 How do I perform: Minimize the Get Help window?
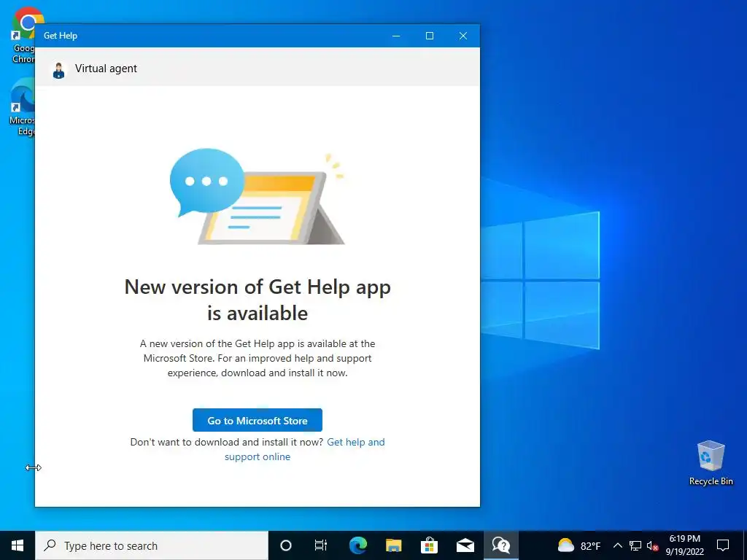click(x=396, y=36)
